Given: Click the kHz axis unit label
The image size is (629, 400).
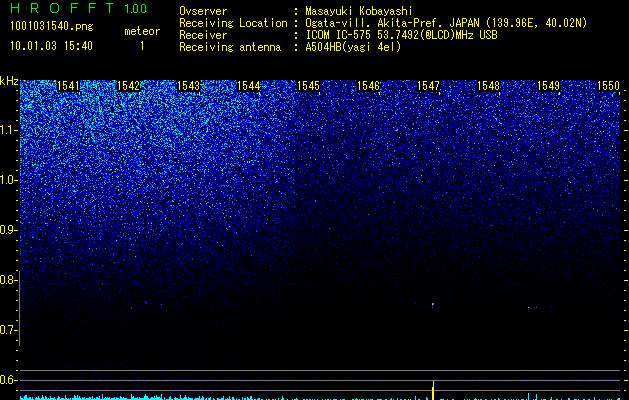Looking at the screenshot, I should [9, 81].
